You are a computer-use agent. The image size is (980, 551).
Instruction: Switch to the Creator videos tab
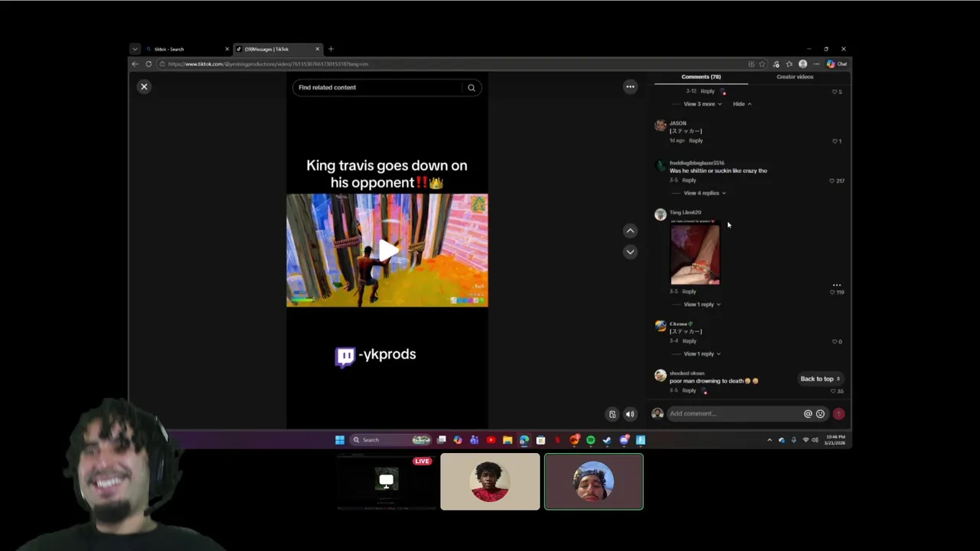pos(795,77)
